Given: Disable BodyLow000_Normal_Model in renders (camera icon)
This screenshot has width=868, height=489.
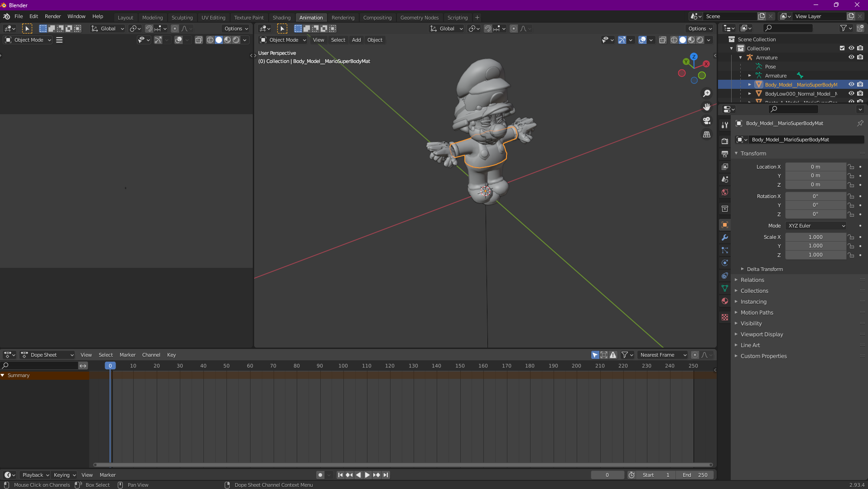Looking at the screenshot, I should click(860, 94).
